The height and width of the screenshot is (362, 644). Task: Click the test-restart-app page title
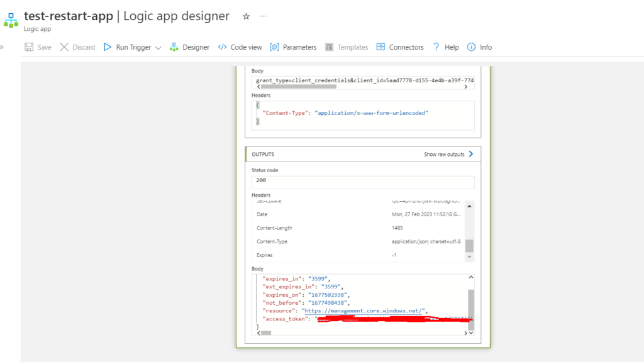pyautogui.click(x=68, y=16)
